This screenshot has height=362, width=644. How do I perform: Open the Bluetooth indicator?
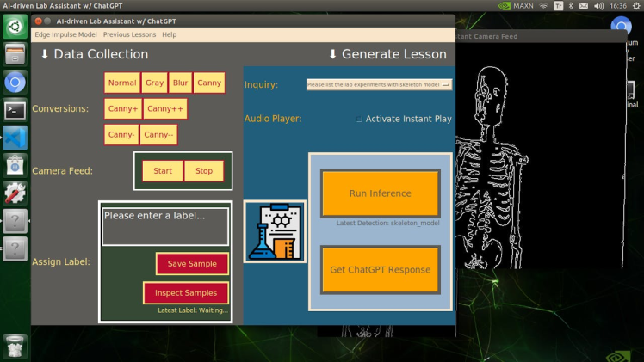tap(571, 6)
